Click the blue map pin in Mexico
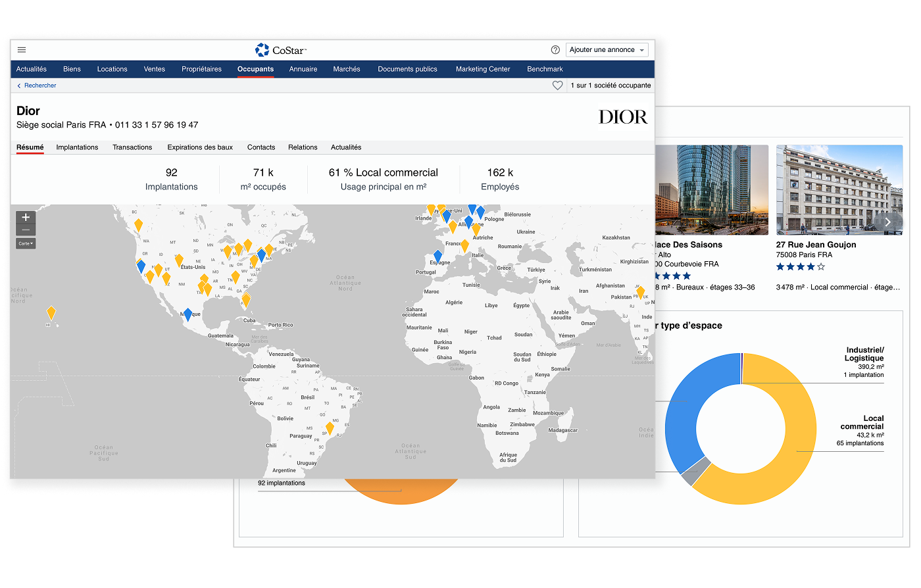Screen dimensions: 921x588 (187, 314)
